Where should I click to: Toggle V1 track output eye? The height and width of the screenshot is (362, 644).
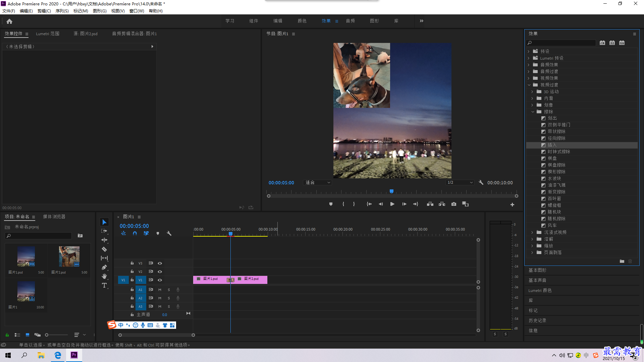point(160,280)
